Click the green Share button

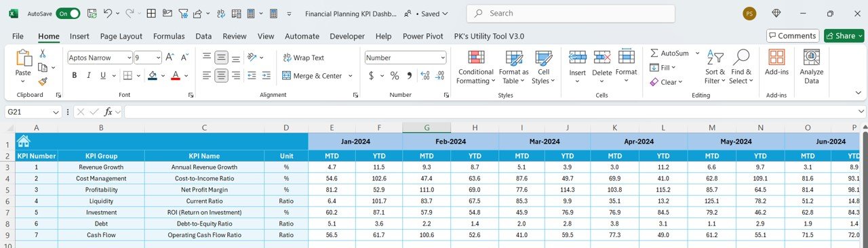844,36
